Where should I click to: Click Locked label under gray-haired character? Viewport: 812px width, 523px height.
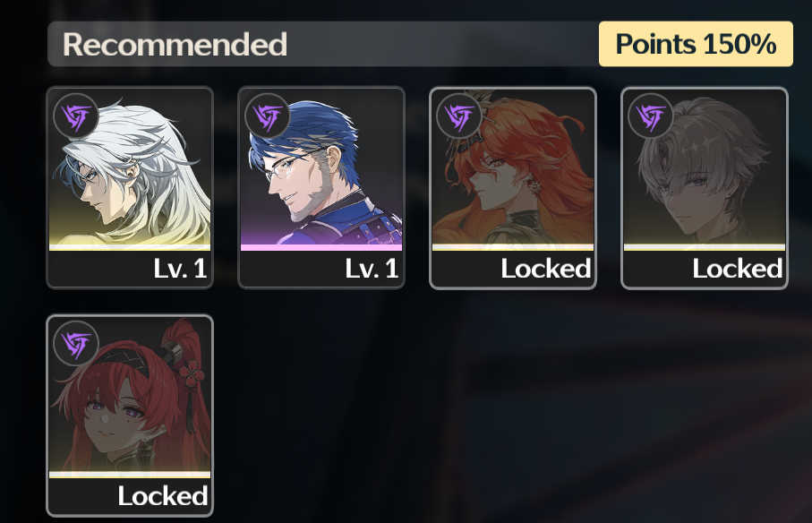(738, 269)
